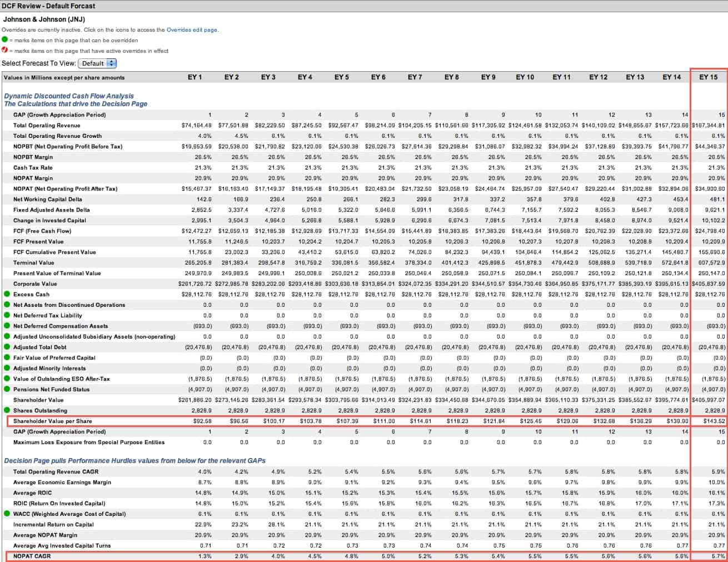Click the Total Operating Revenue CAGR label
This screenshot has height=562, width=728.
(54, 471)
